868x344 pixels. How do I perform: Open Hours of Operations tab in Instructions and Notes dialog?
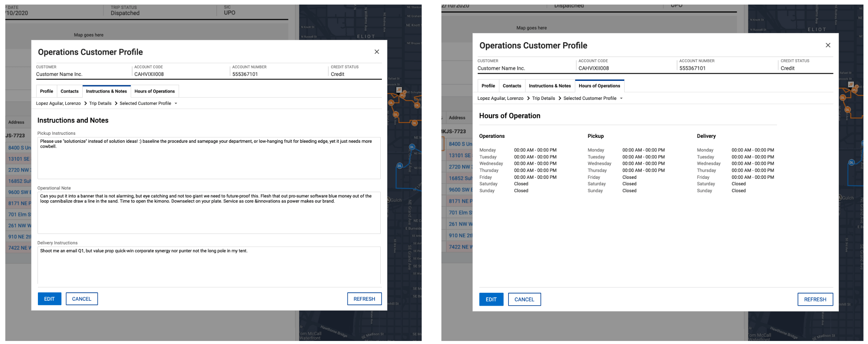155,91
